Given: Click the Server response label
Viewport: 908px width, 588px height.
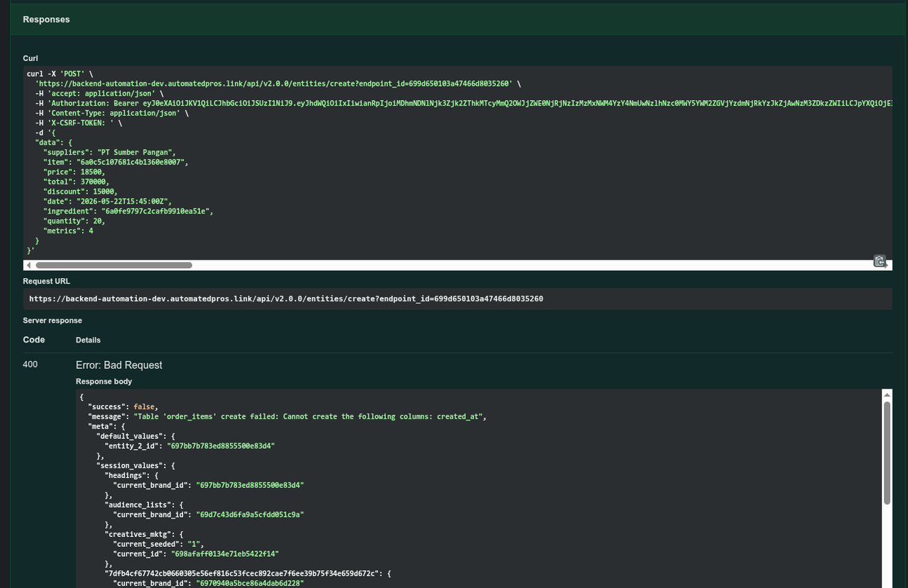Looking at the screenshot, I should (52, 320).
